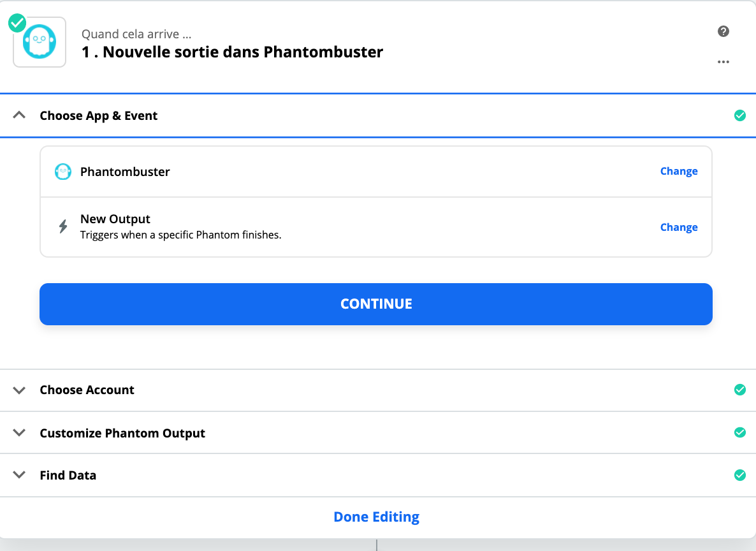Click the Choose App & Event heading text
The height and width of the screenshot is (551, 756).
pyautogui.click(x=99, y=116)
